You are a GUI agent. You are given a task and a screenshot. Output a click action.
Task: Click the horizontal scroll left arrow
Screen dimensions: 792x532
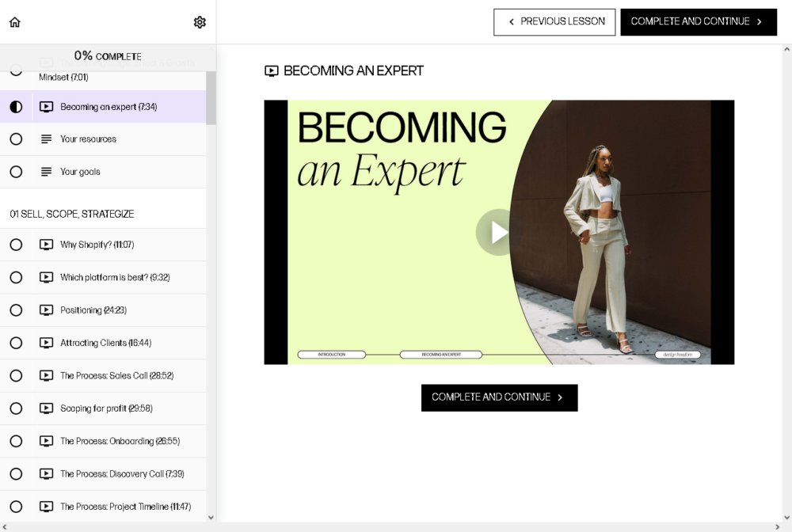(5, 527)
